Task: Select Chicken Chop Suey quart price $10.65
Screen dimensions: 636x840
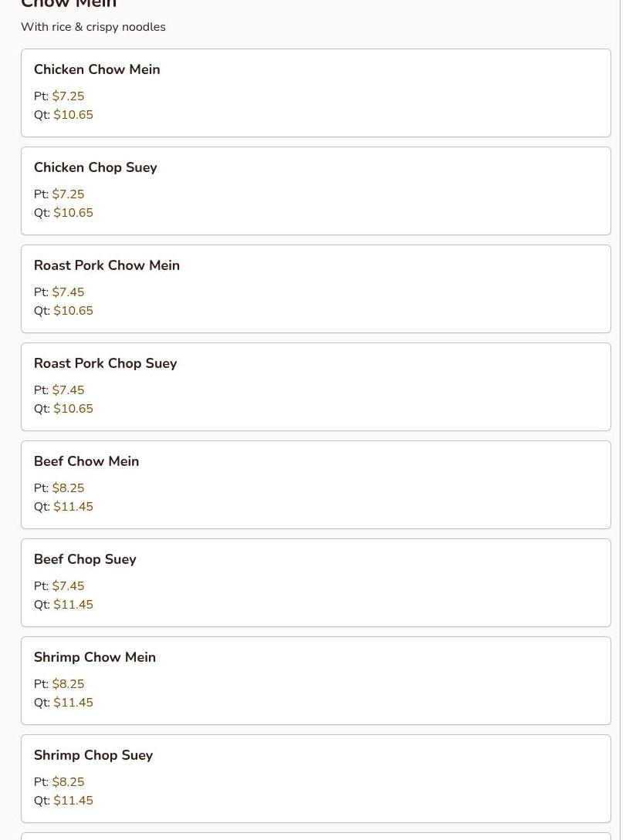Action: (x=73, y=213)
